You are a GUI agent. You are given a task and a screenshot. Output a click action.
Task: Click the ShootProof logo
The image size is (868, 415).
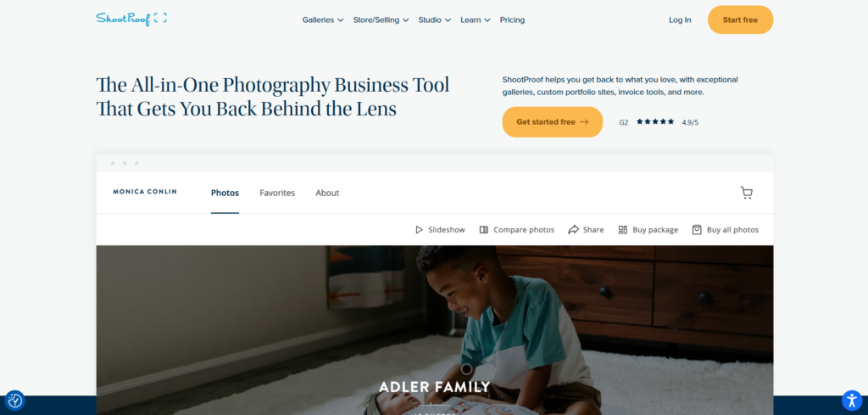[x=131, y=19]
